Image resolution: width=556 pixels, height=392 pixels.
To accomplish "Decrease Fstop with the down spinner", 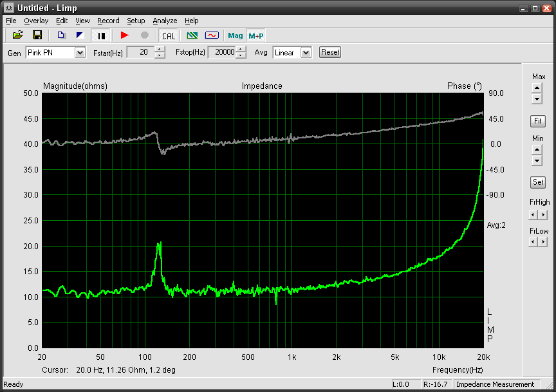I will pyautogui.click(x=241, y=55).
